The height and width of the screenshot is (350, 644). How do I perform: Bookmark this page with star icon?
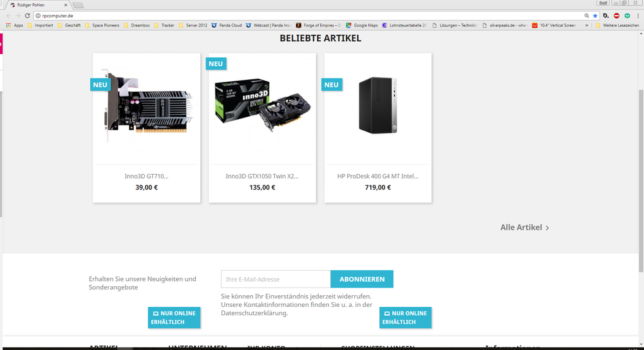(595, 15)
